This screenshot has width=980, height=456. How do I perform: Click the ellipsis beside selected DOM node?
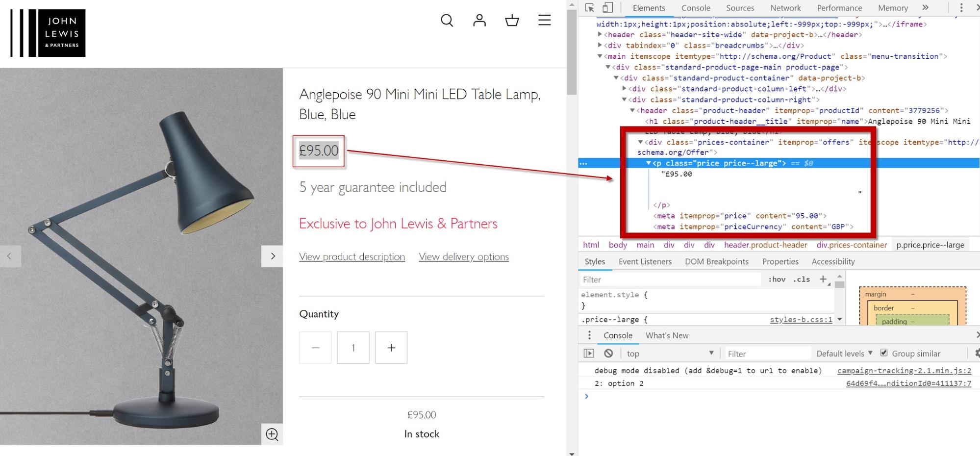[x=583, y=163]
